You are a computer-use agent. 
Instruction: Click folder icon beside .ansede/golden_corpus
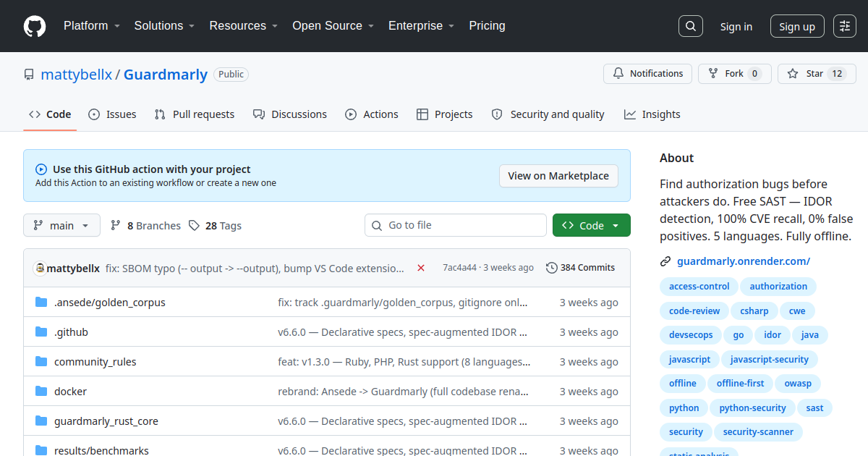coord(41,303)
